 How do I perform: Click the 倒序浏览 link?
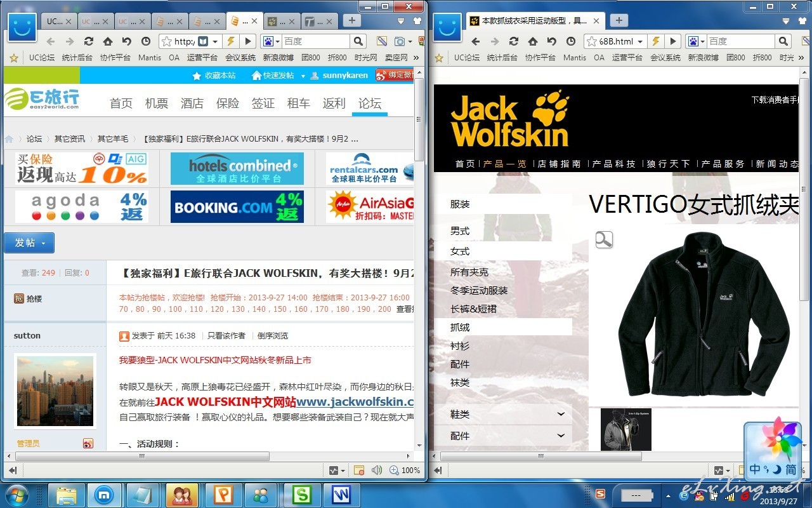273,335
